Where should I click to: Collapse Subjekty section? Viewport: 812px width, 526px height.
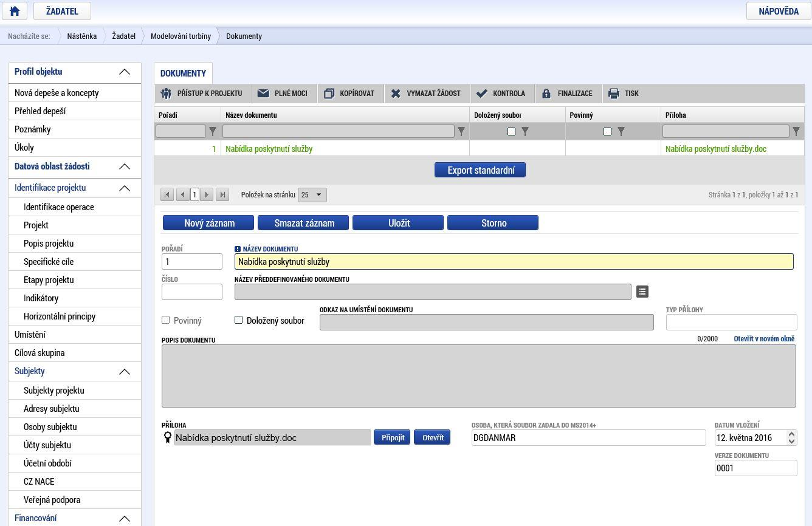pyautogui.click(x=125, y=372)
